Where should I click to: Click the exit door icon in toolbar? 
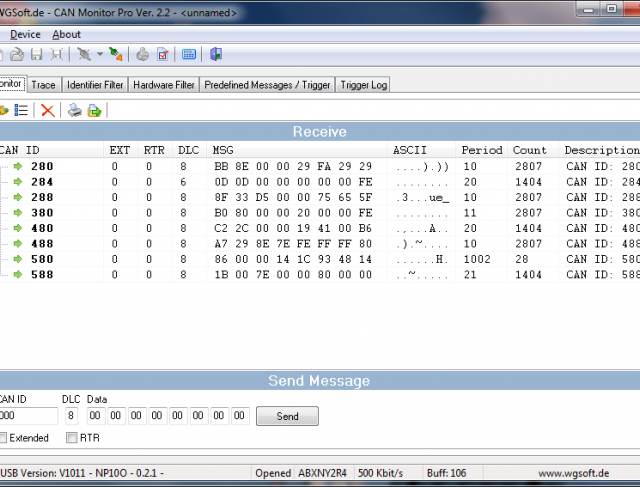pos(216,55)
